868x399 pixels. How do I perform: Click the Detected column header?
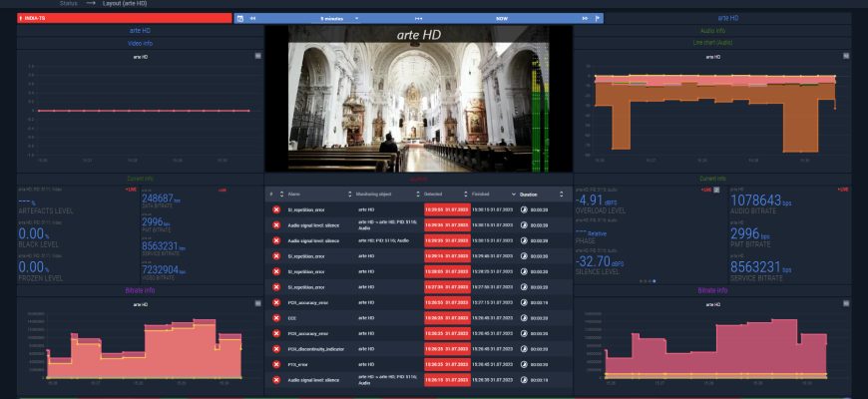[x=434, y=194]
